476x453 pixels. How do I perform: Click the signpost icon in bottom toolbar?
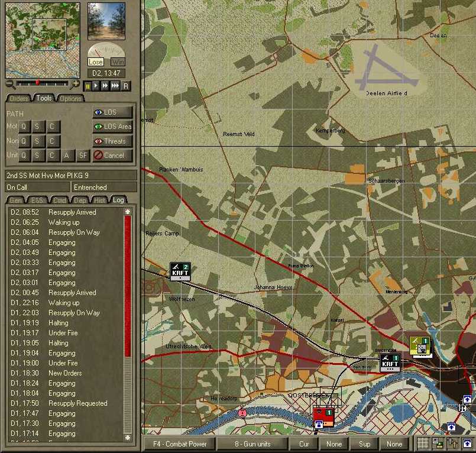pos(452,444)
